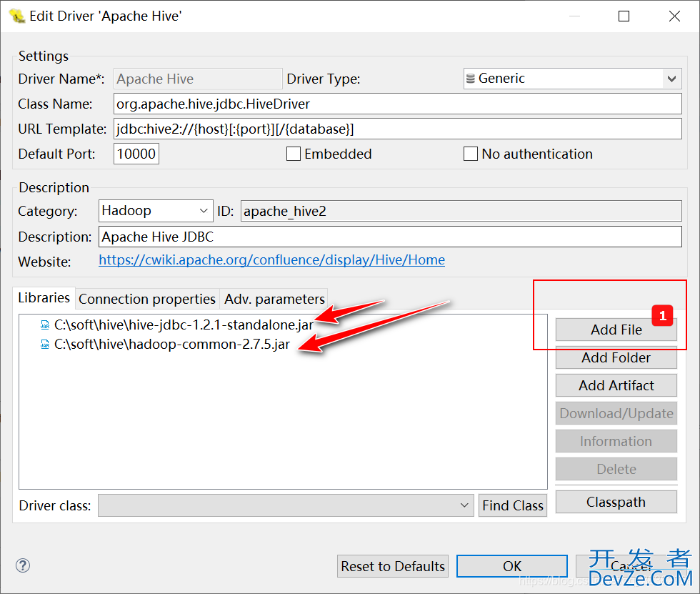Click the Description field Apache Hive JDBC
The width and height of the screenshot is (700, 594).
[x=390, y=237]
